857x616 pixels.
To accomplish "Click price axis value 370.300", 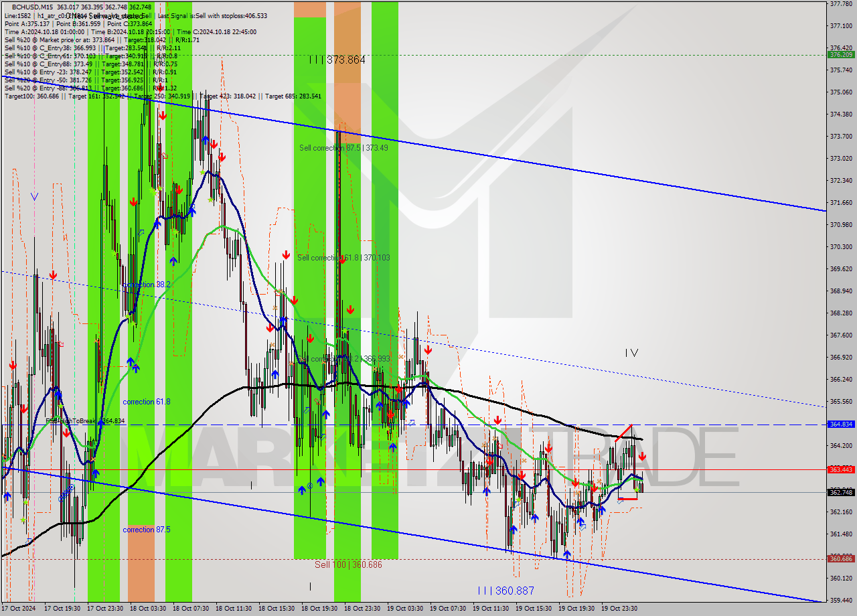I will pos(841,246).
